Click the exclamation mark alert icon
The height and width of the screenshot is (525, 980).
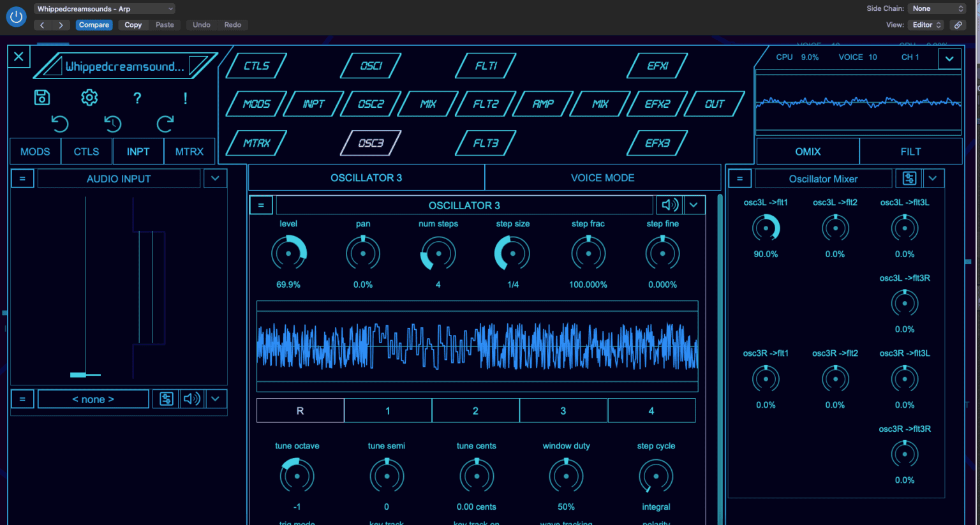pos(184,98)
